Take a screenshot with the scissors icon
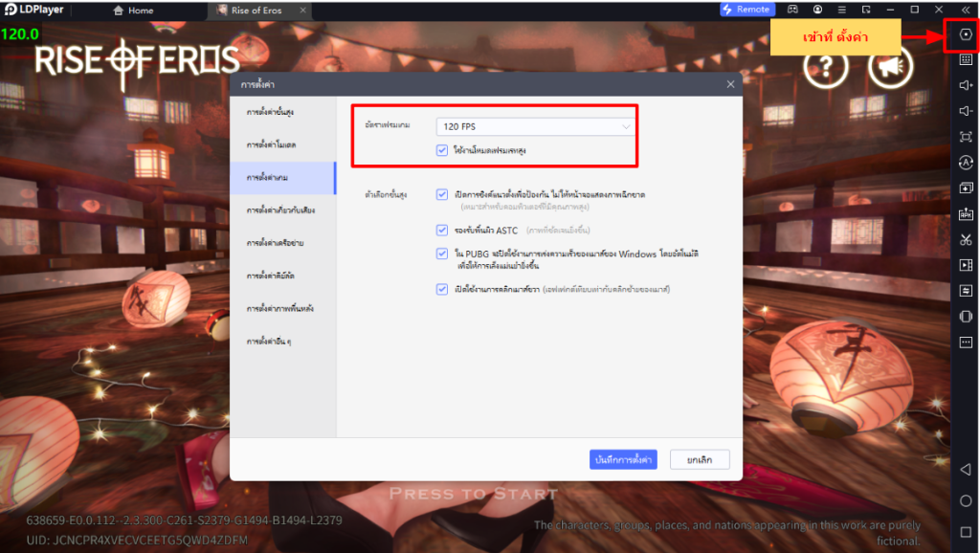Image resolution: width=980 pixels, height=553 pixels. 966,239
